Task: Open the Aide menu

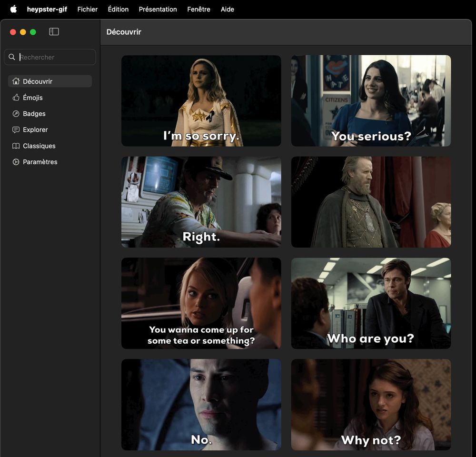Action: click(228, 10)
